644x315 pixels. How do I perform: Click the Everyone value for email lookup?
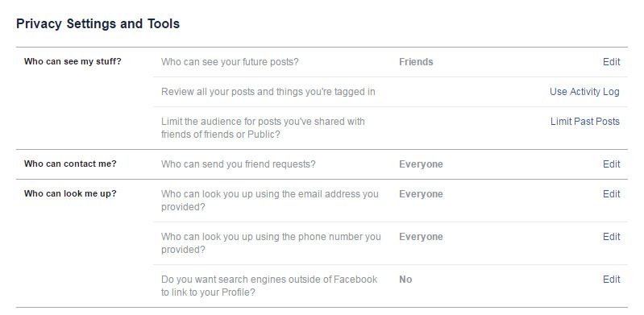(x=421, y=194)
